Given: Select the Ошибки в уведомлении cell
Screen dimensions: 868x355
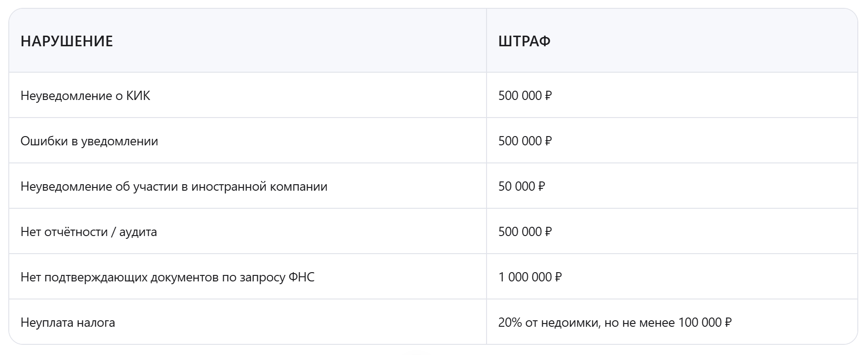Looking at the screenshot, I should click(x=89, y=141).
